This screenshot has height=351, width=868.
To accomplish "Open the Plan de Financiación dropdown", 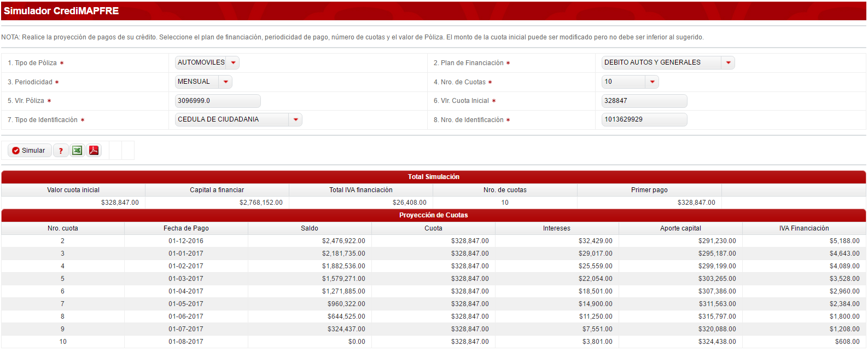I will pos(668,62).
